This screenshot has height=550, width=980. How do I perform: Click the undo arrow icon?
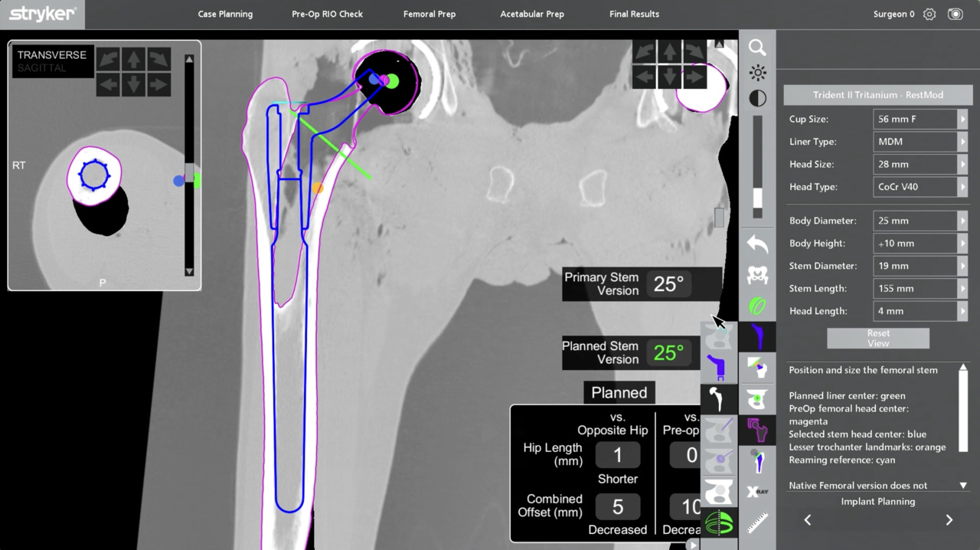(x=757, y=244)
